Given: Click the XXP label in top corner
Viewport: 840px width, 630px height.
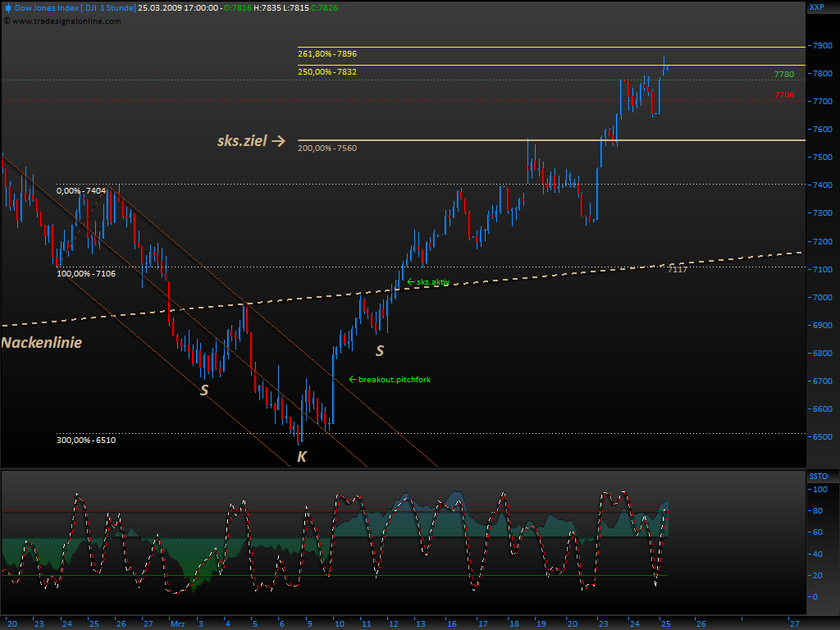Looking at the screenshot, I should (816, 7).
